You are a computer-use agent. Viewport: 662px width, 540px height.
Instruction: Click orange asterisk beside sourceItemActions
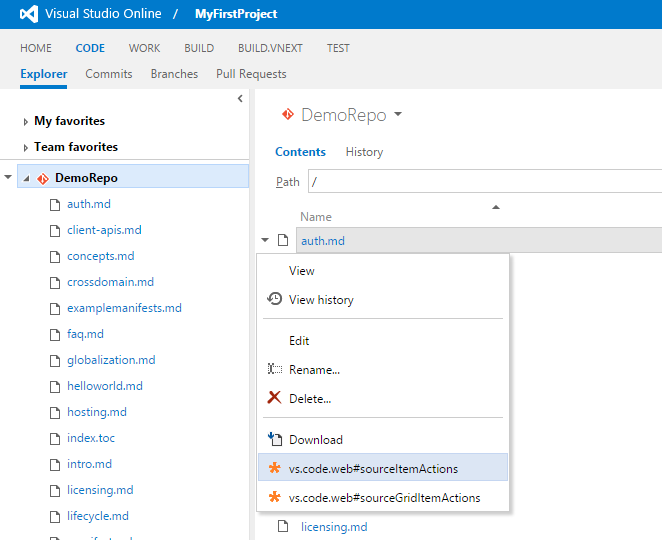(274, 467)
